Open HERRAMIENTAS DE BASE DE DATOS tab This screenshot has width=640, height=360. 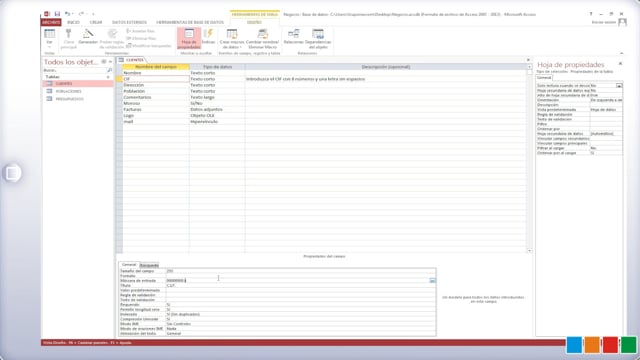click(x=190, y=22)
